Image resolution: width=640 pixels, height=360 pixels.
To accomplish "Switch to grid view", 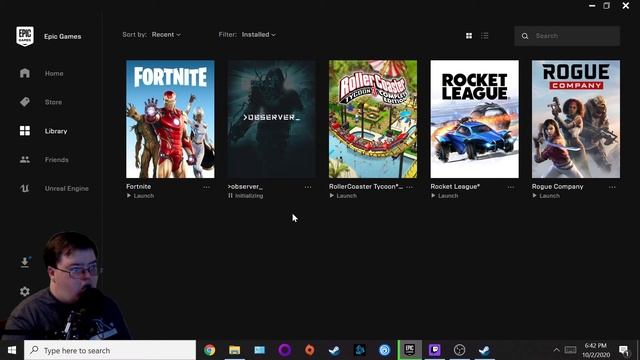I will pyautogui.click(x=469, y=36).
